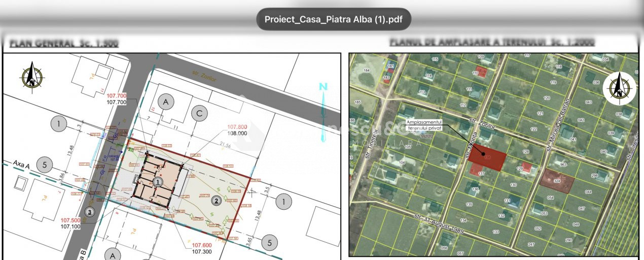
Task: Click circled 5 marker beside Axa A label
Action: [45, 165]
